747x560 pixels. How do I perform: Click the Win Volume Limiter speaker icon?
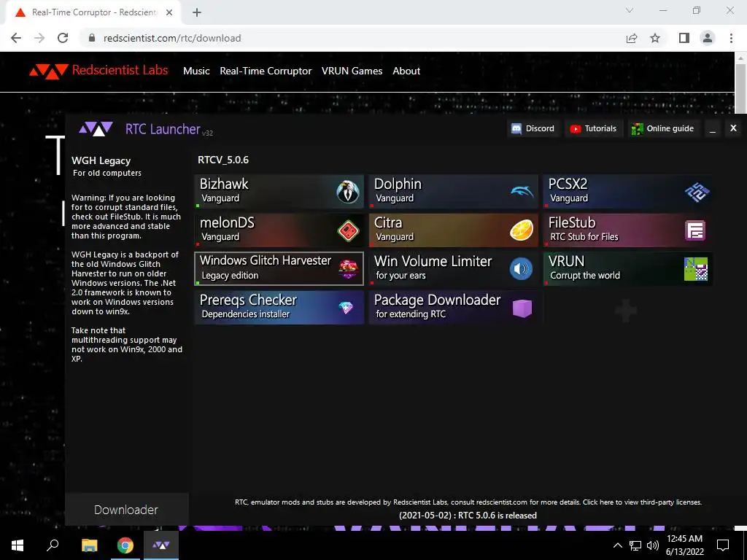pos(521,269)
